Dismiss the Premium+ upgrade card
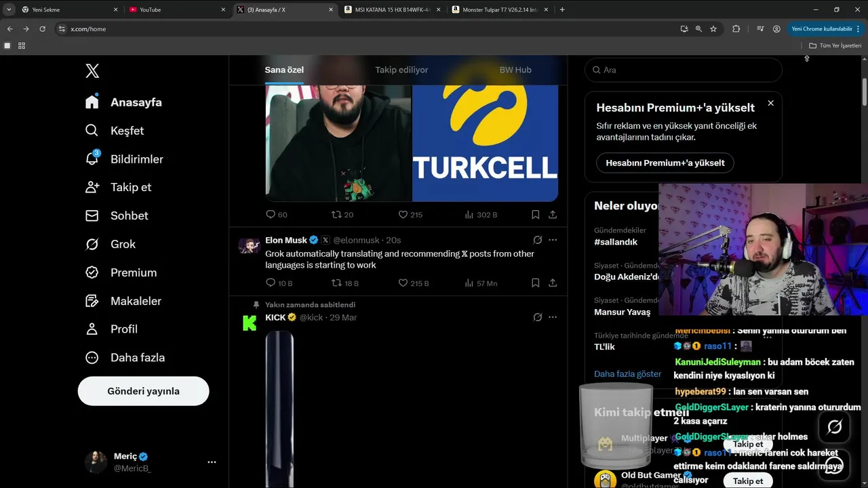This screenshot has width=868, height=488. pos(770,103)
